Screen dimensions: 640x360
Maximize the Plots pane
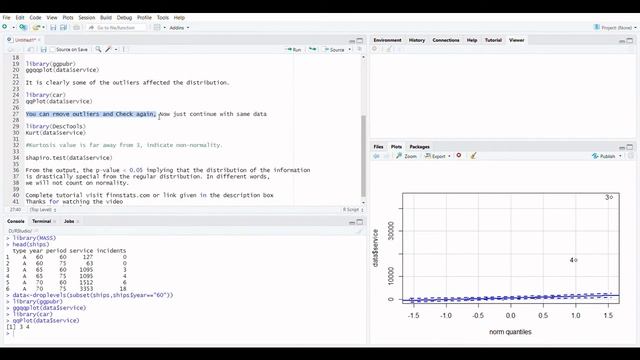[x=630, y=147]
